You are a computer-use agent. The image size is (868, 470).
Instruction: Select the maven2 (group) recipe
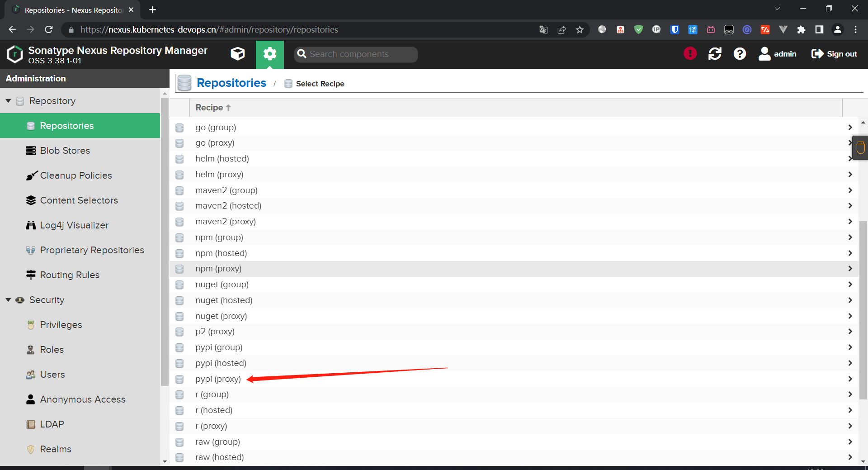tap(514, 190)
